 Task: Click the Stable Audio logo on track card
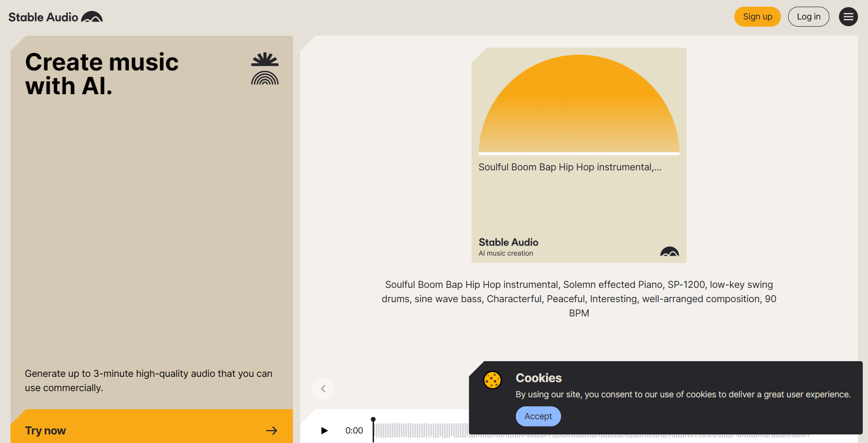click(x=669, y=252)
